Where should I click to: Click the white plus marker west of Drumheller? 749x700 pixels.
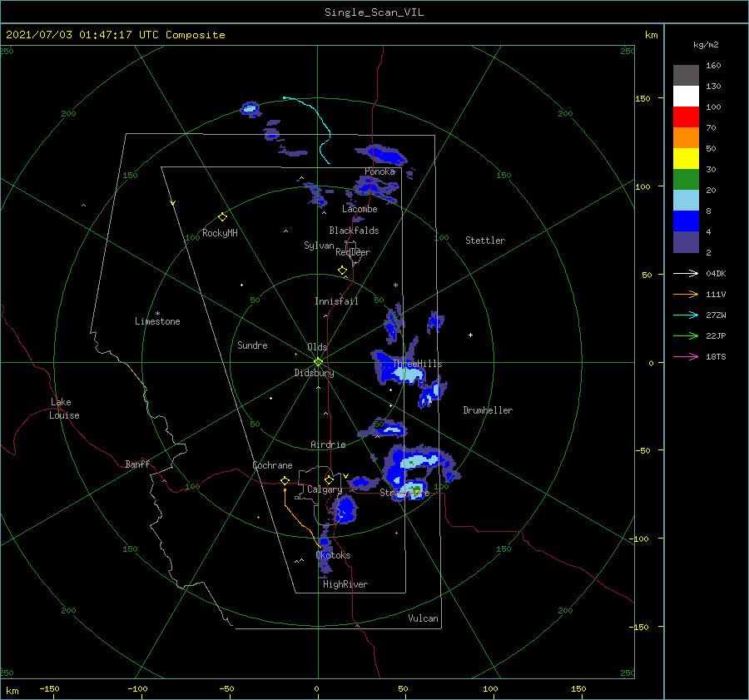(x=470, y=335)
